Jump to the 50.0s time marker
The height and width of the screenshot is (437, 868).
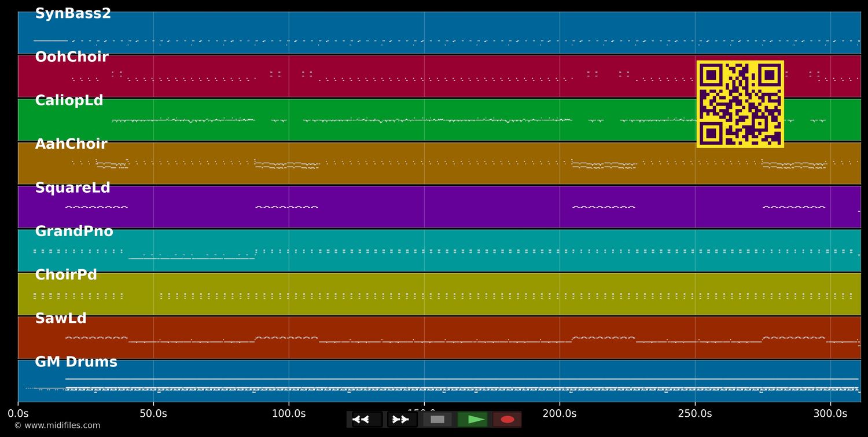[x=153, y=414]
